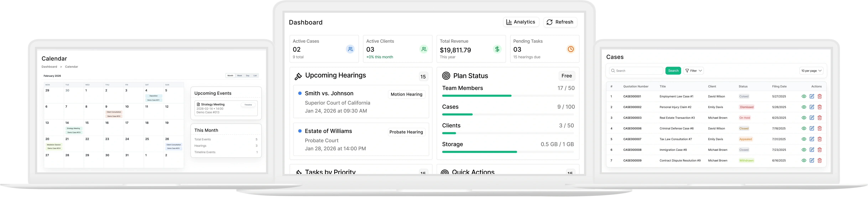This screenshot has width=868, height=198.
Task: Click the Cases usage progress bar
Action: point(508,114)
